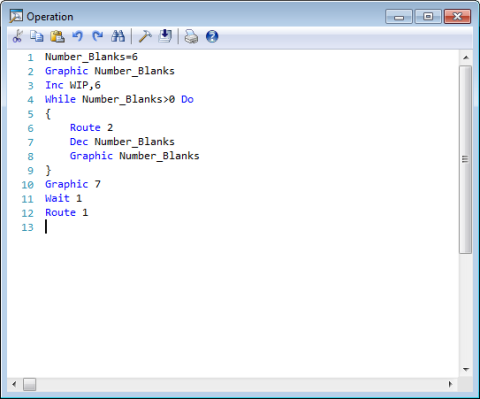Click the vertical scrollbar down arrow
This screenshot has width=480, height=399.
point(466,369)
